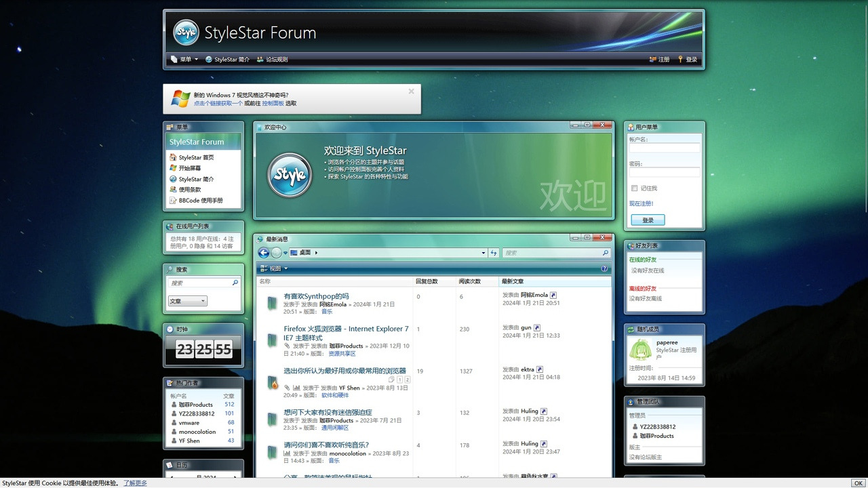Toggle the 记住我 checkbox
Image resolution: width=868 pixels, height=488 pixels.
(635, 188)
